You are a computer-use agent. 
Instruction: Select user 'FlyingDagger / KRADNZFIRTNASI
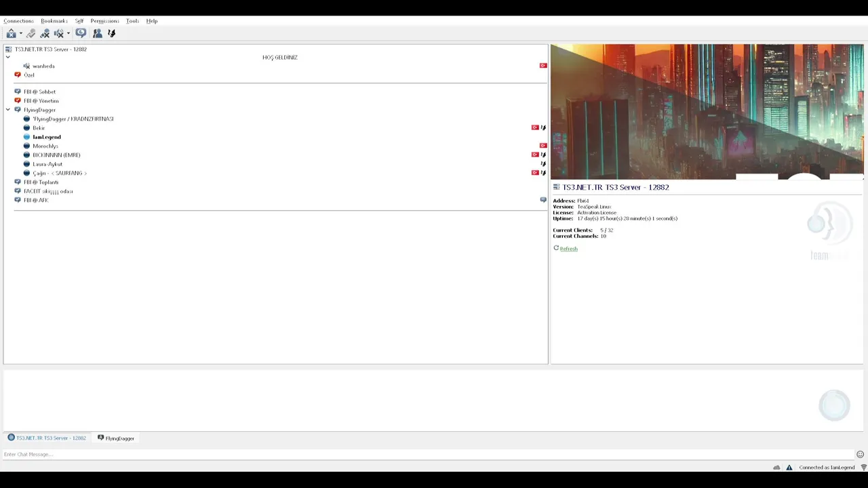coord(73,119)
